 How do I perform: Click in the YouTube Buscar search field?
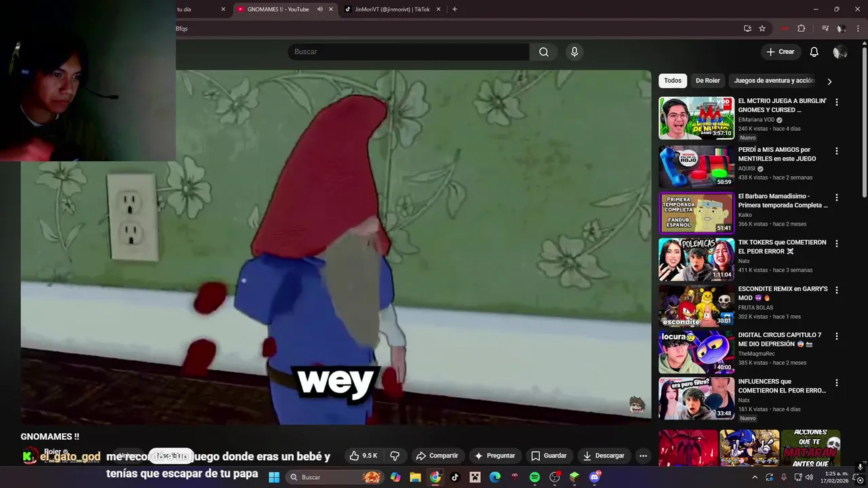tap(408, 52)
